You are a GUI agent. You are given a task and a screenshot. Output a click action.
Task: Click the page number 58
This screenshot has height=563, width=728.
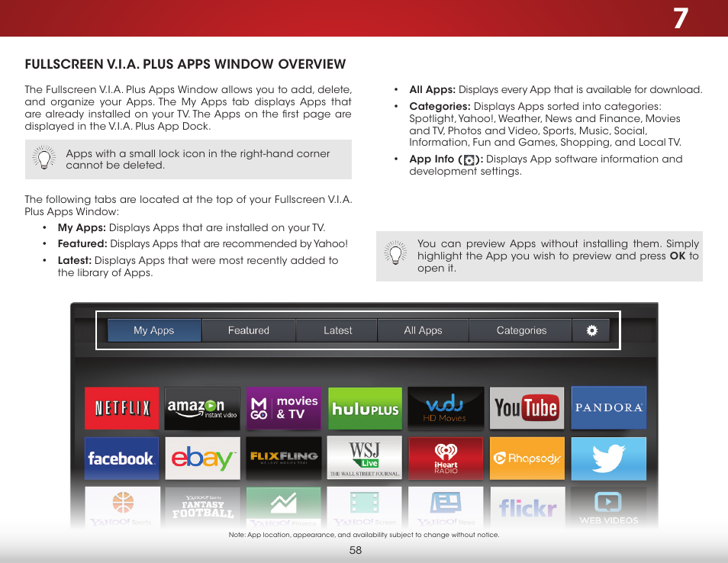coord(355,550)
